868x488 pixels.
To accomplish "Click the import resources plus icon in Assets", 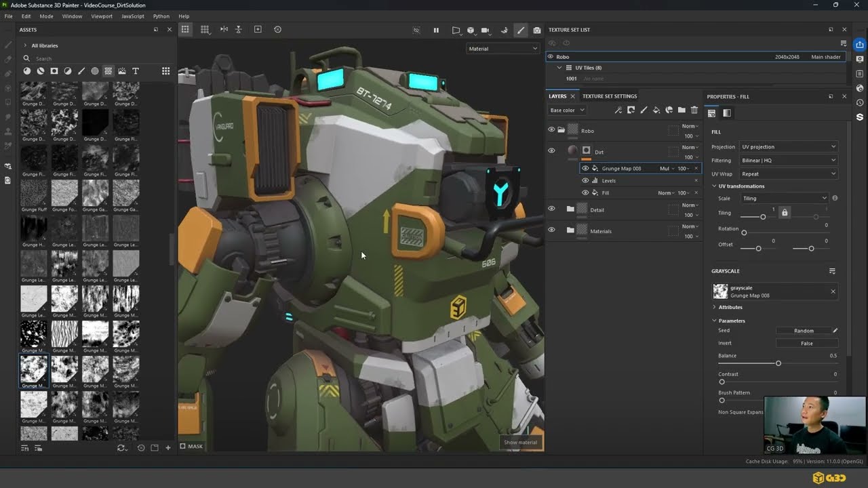I will 168,448.
